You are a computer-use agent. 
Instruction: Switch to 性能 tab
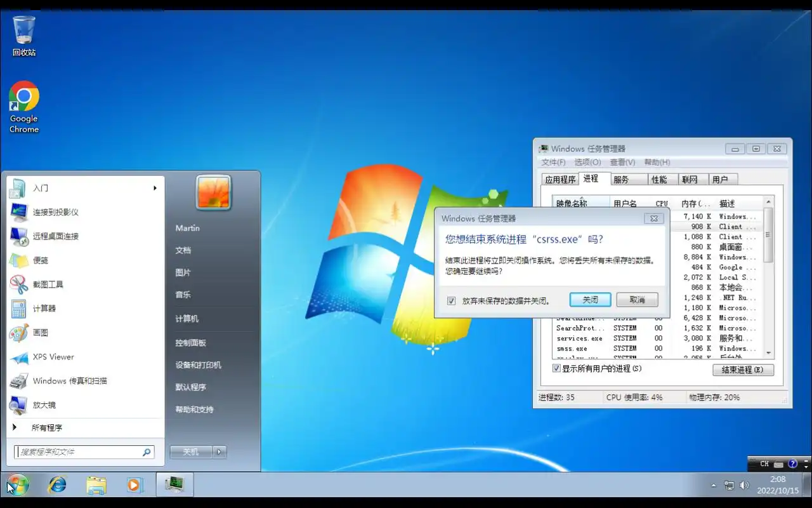point(662,180)
